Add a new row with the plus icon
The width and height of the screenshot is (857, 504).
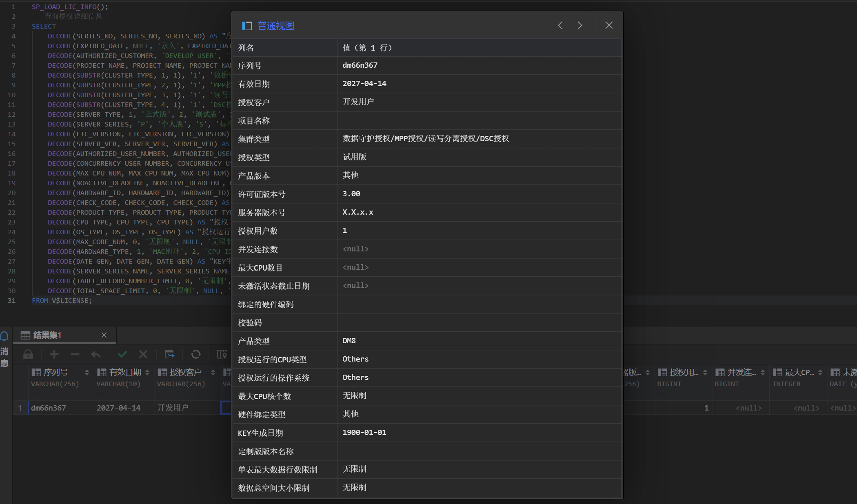pyautogui.click(x=54, y=354)
